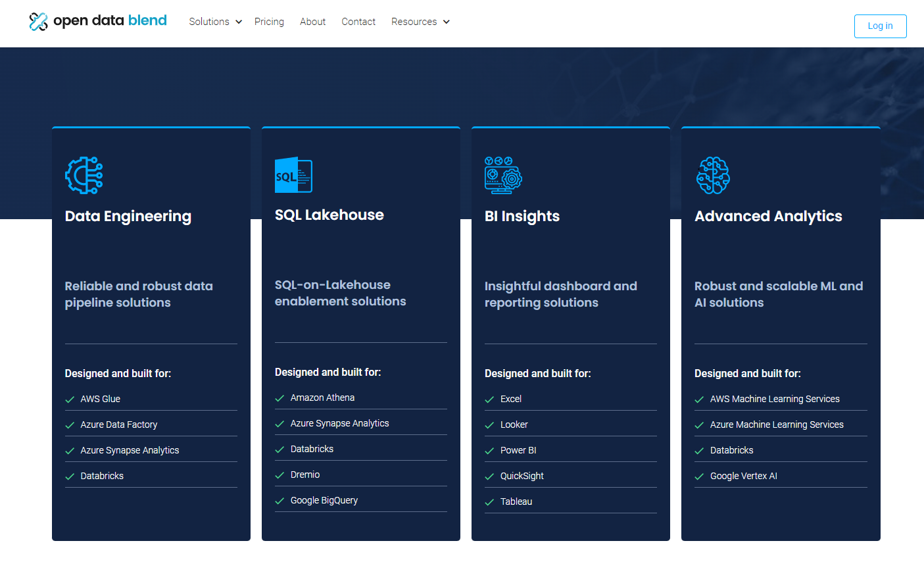Click 'Dremio' list item text

click(305, 475)
